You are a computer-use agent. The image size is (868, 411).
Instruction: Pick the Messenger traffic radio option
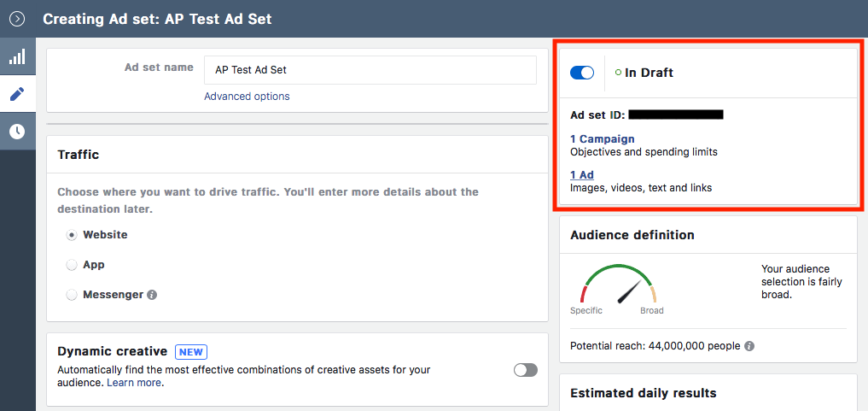(x=72, y=295)
